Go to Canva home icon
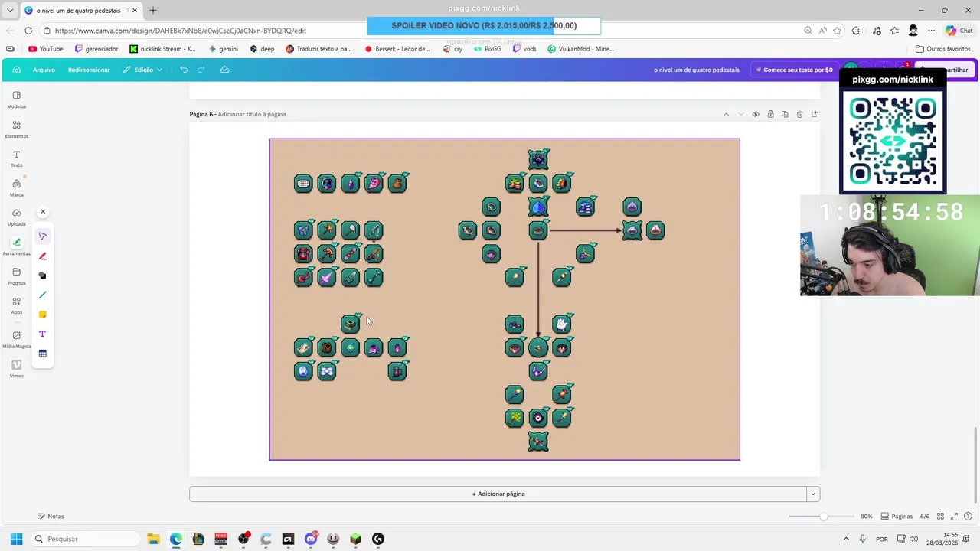 tap(16, 70)
